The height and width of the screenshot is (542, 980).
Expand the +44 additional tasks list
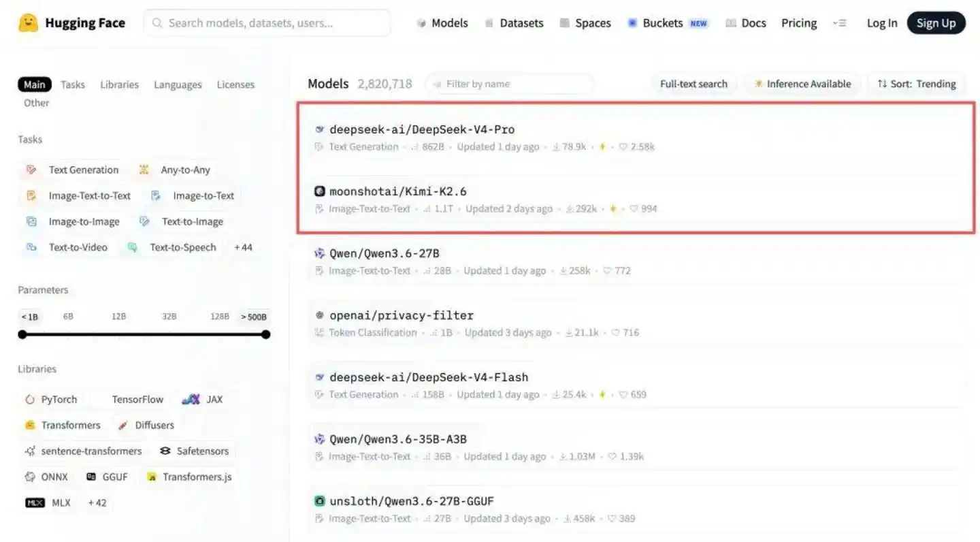[x=243, y=247]
